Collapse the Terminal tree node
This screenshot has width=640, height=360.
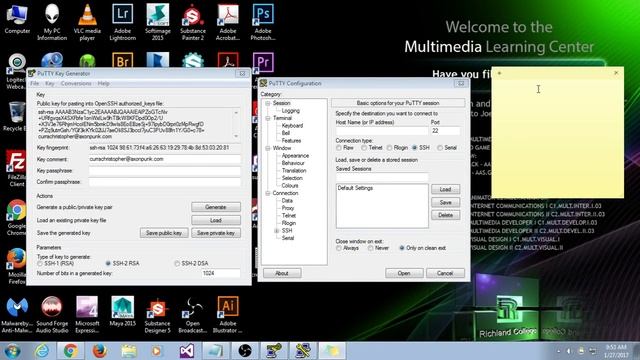pyautogui.click(x=268, y=118)
